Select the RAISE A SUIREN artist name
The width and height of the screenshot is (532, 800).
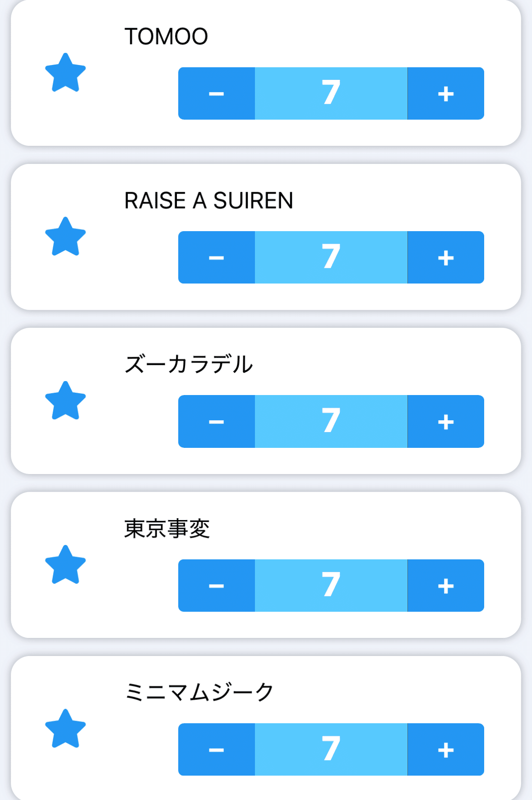click(208, 200)
